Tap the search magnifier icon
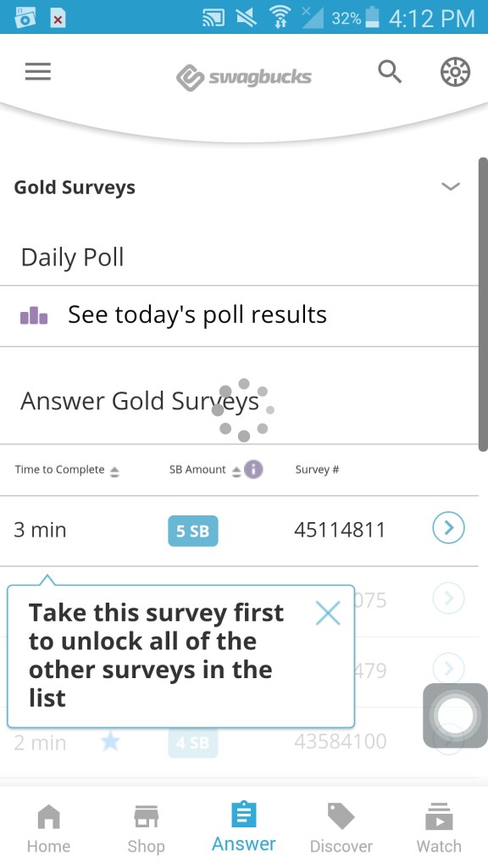The width and height of the screenshot is (488, 868). pos(390,72)
